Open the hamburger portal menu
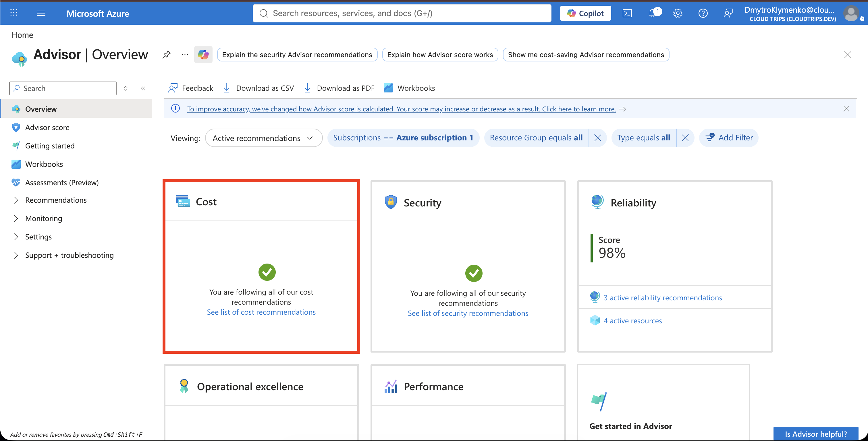The width and height of the screenshot is (868, 441). click(41, 13)
